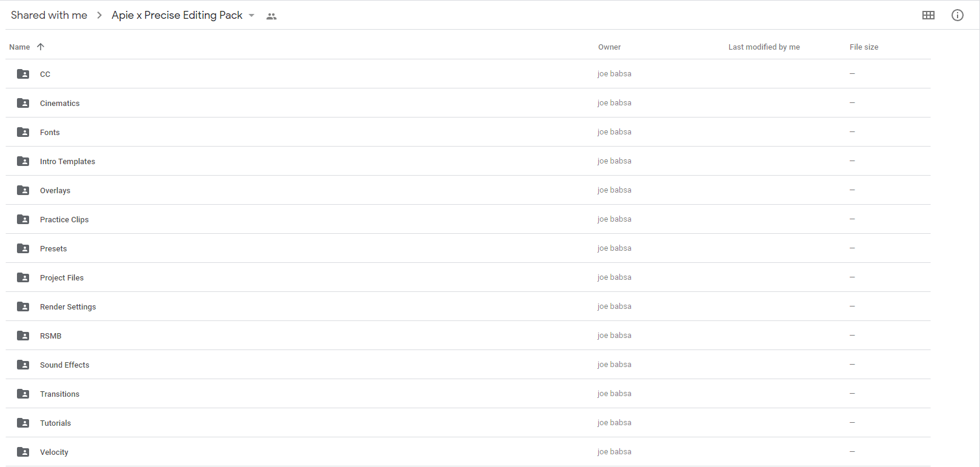Click the shared people icon beside folder title

click(x=272, y=16)
